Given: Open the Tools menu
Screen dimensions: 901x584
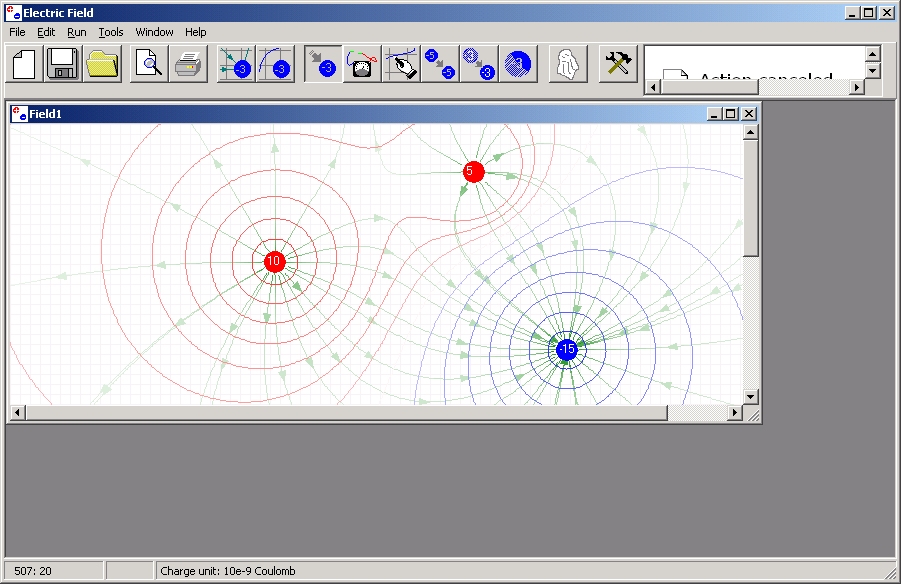Looking at the screenshot, I should (x=110, y=32).
